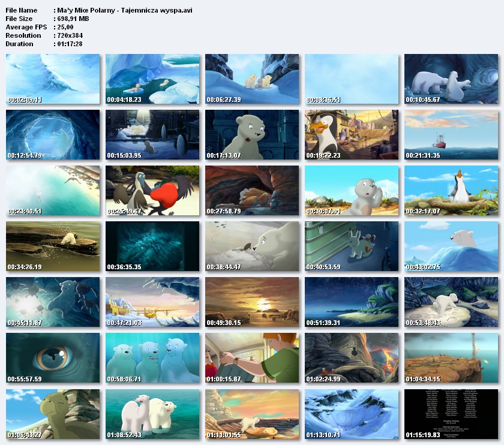Select the penguin on rock frame 00:32:17.07
Viewport: 504px width, 445px height.
point(451,191)
